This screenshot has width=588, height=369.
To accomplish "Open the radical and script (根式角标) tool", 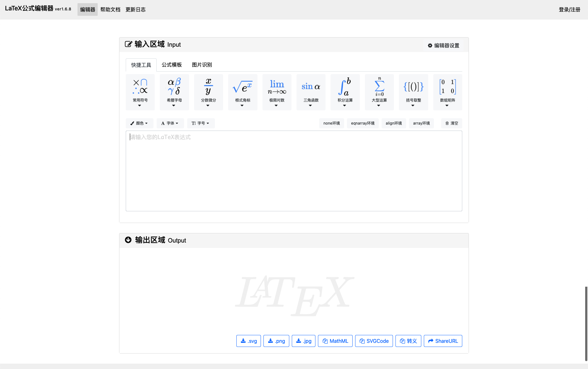I will coord(243,92).
